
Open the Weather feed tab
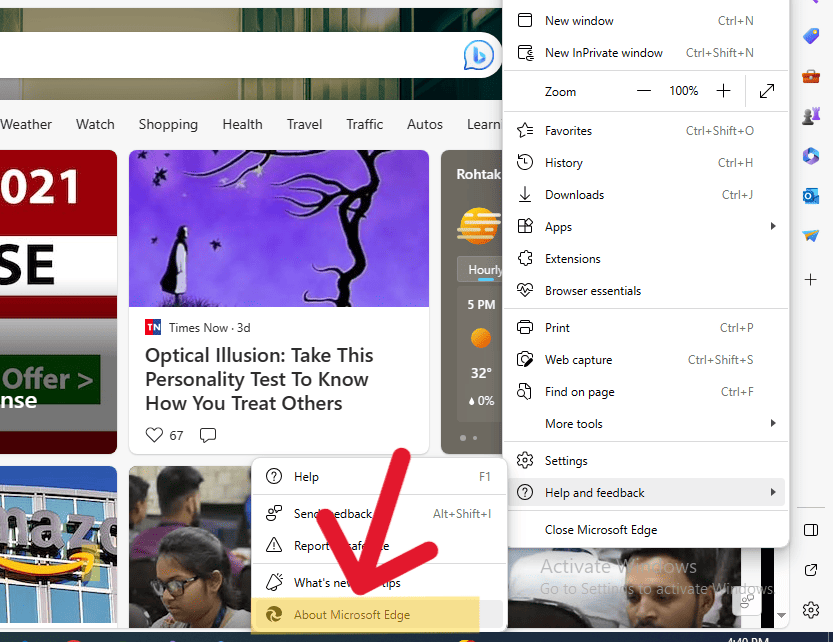26,124
